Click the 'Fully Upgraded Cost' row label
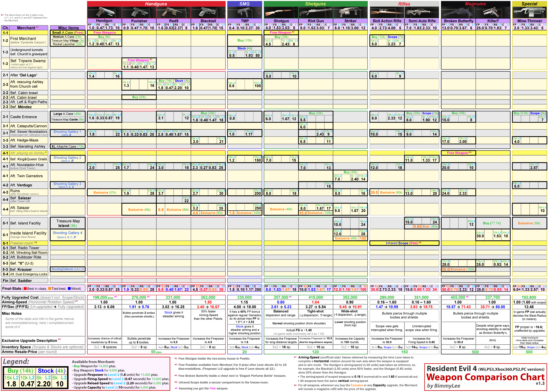 43,298
